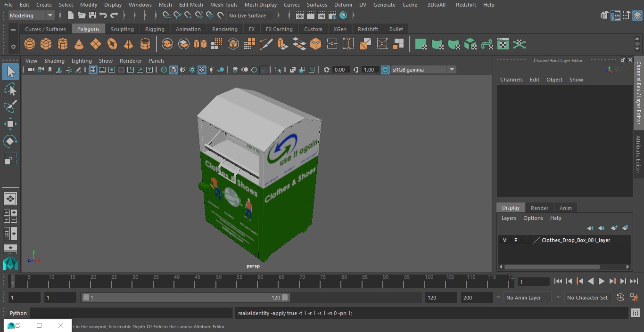Click the New Scene icon
Viewport: 644px width, 332px height.
pos(70,16)
